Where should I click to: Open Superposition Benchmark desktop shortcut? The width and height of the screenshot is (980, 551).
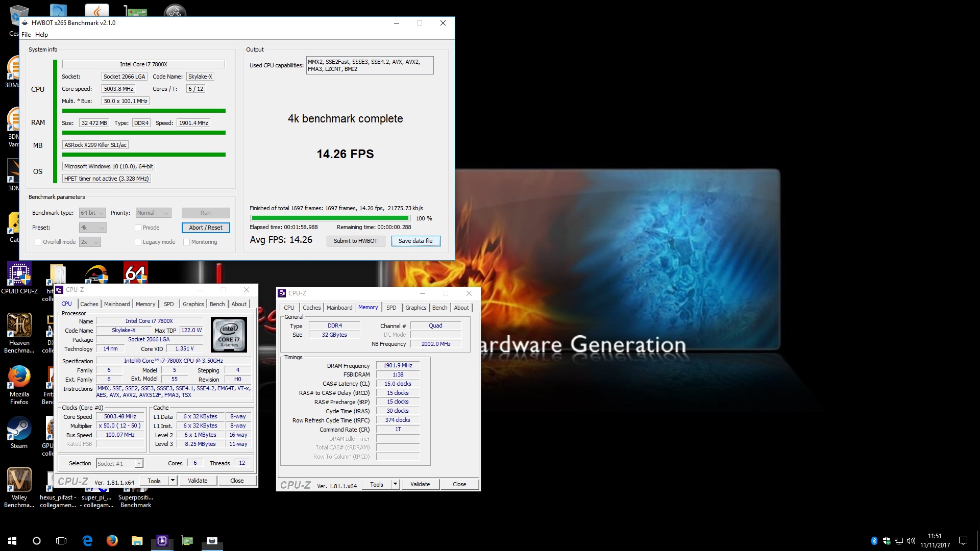click(136, 500)
